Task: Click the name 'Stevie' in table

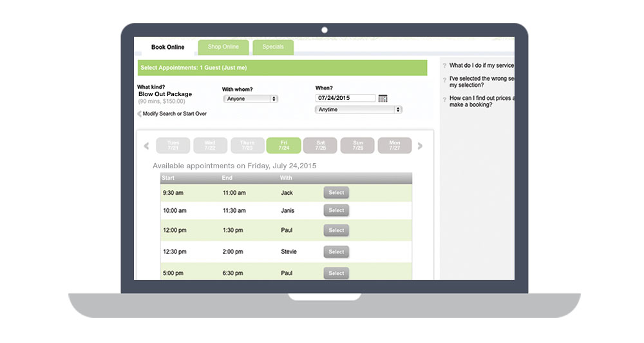Action: click(289, 251)
